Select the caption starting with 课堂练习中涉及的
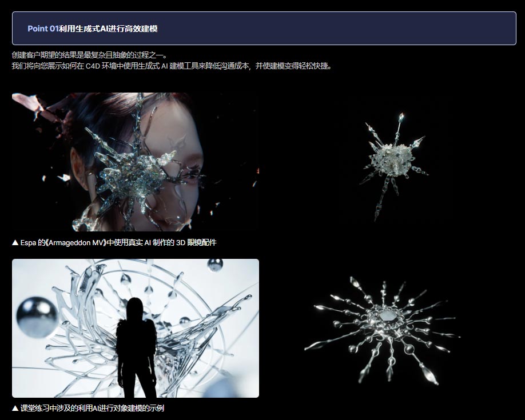This screenshot has width=525, height=420. 88,409
